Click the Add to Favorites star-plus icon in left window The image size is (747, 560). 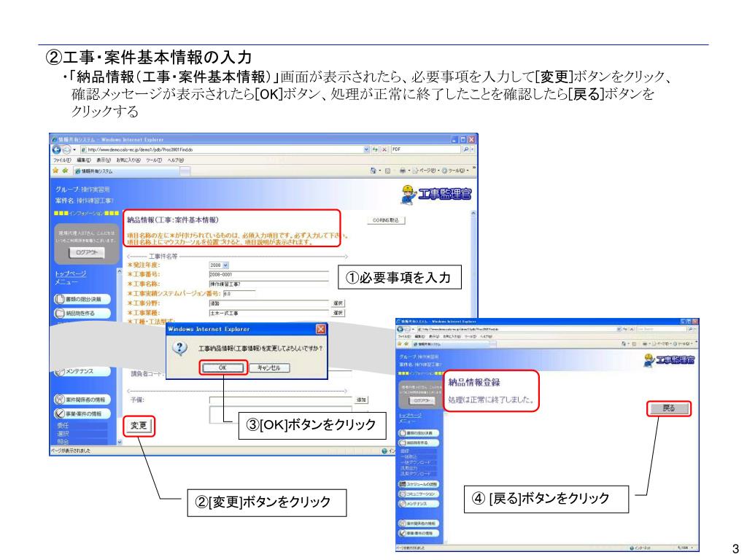pyautogui.click(x=65, y=171)
